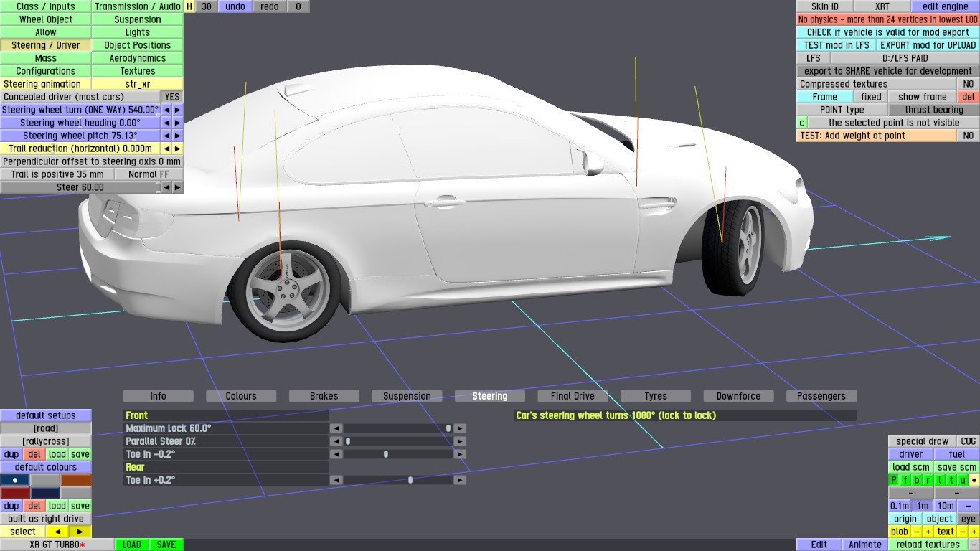980x551 pixels.
Task: Increase blob size with plus button
Action: pos(928,532)
